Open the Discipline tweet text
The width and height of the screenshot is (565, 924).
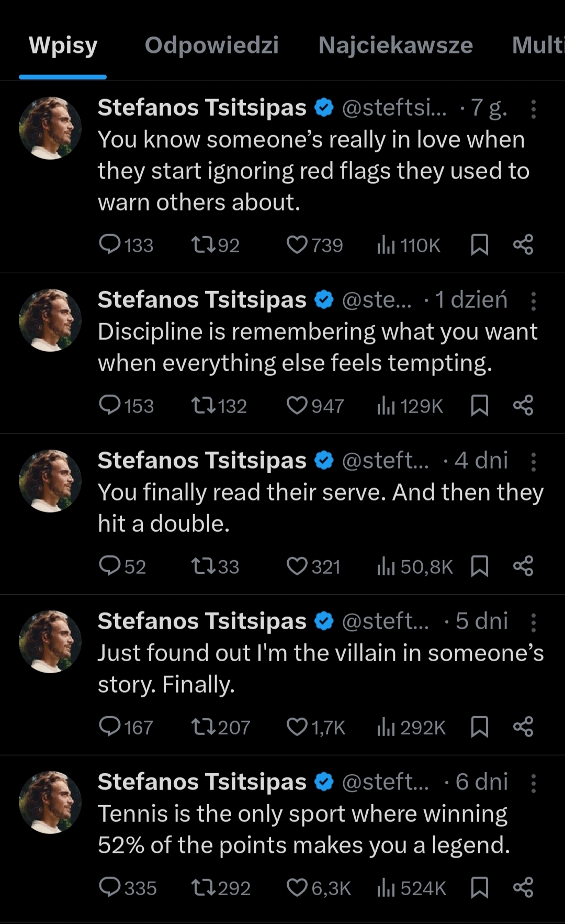pyautogui.click(x=317, y=347)
